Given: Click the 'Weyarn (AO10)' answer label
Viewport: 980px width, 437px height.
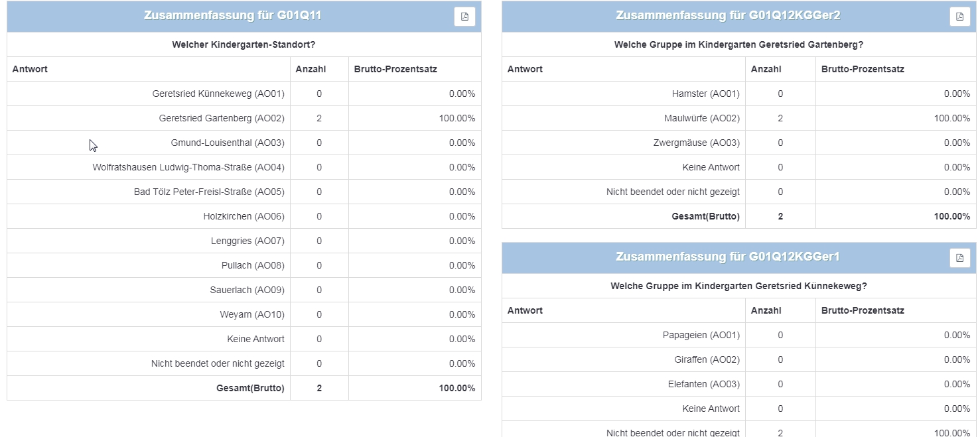Looking at the screenshot, I should pos(252,315).
